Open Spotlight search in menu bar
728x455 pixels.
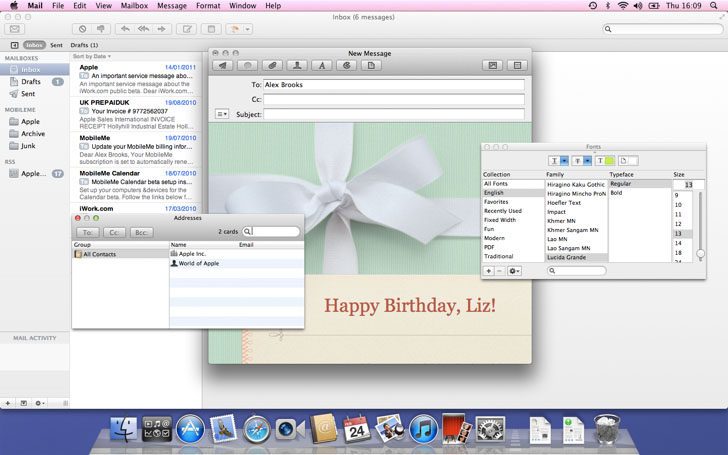pyautogui.click(x=714, y=6)
